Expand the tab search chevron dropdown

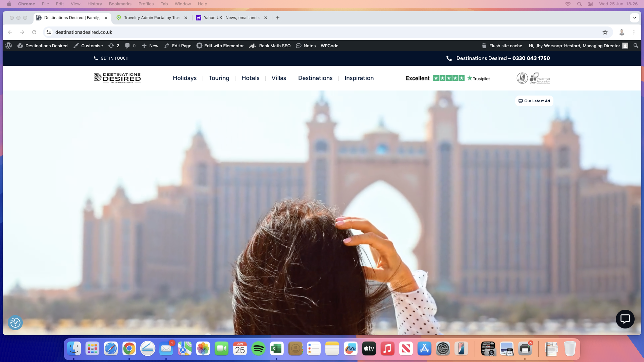(x=634, y=18)
